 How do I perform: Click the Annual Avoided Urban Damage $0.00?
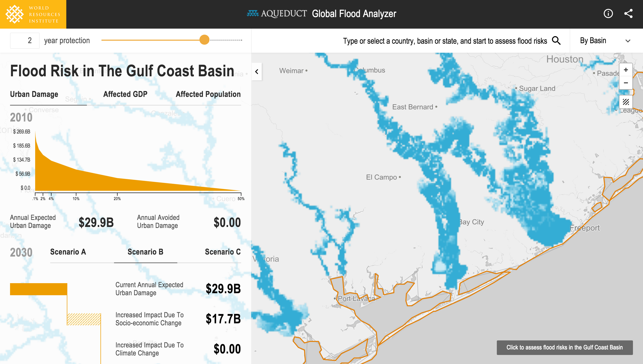[x=227, y=222]
